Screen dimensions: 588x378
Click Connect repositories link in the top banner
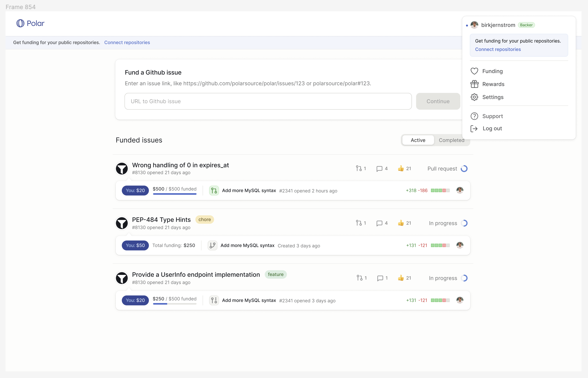(x=127, y=43)
